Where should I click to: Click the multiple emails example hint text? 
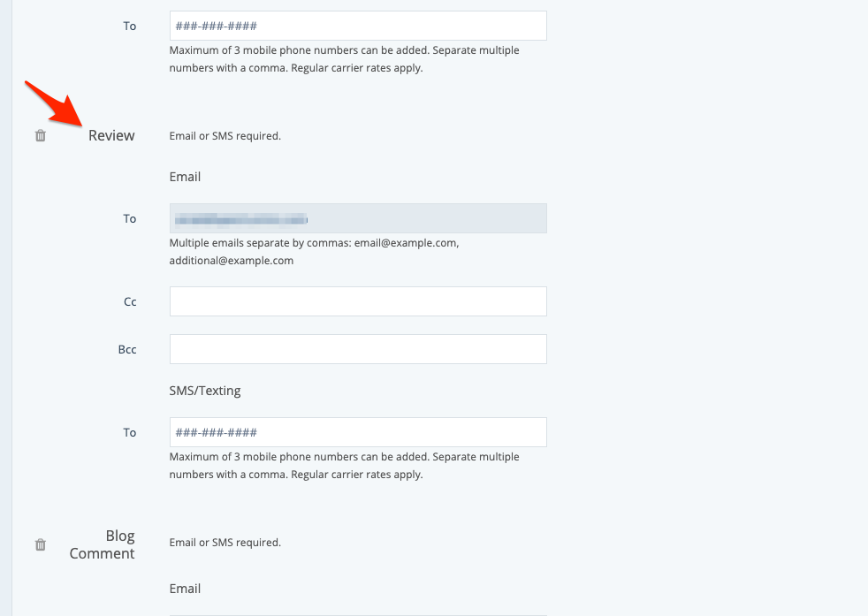[314, 252]
